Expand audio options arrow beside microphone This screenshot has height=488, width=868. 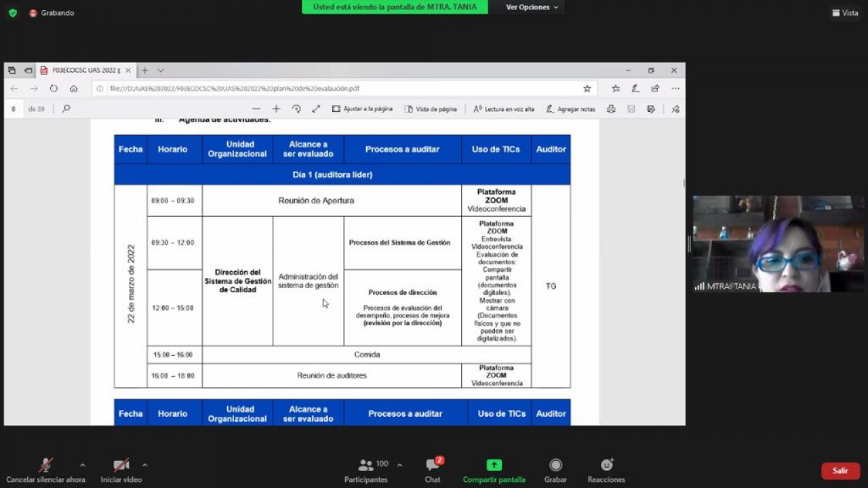pos(83,465)
